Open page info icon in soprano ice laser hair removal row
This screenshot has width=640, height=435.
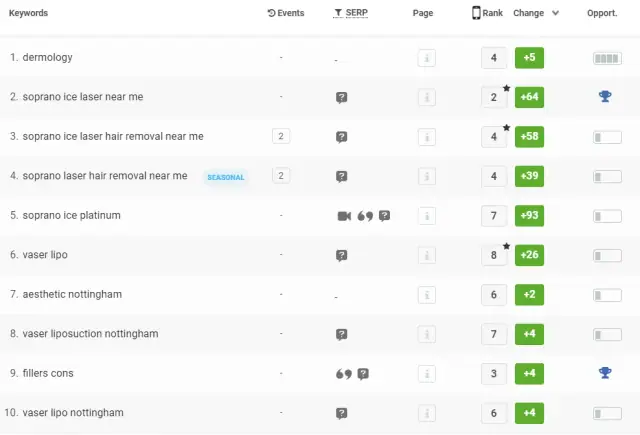427,137
